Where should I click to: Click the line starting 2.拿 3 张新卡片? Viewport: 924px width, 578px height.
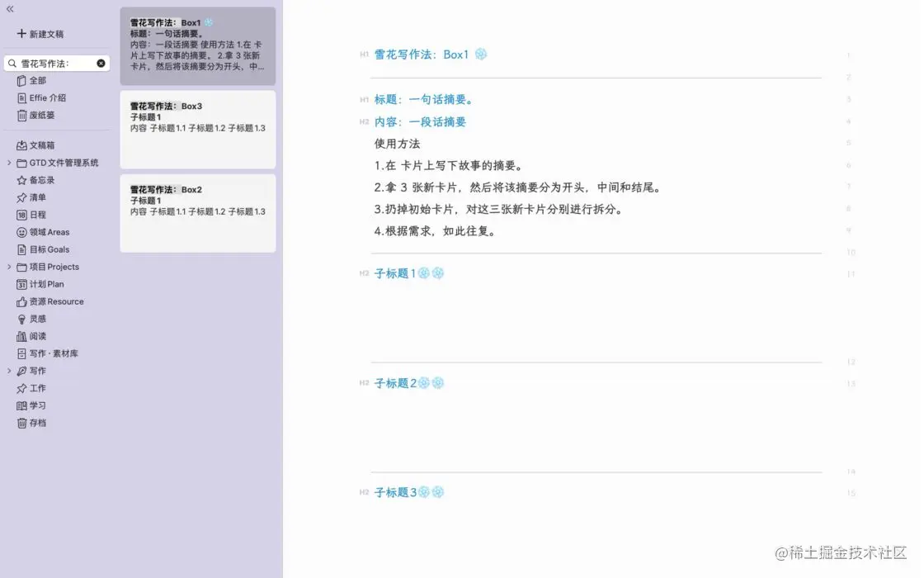(x=519, y=187)
